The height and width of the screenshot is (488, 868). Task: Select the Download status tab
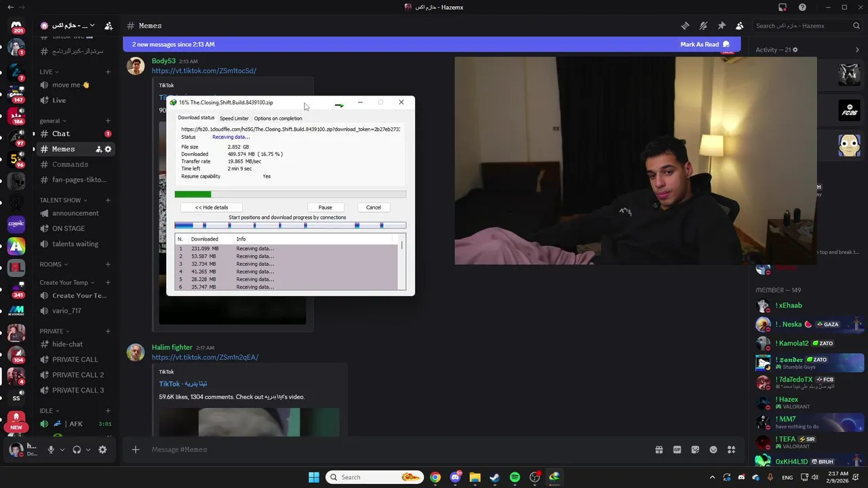tap(196, 118)
